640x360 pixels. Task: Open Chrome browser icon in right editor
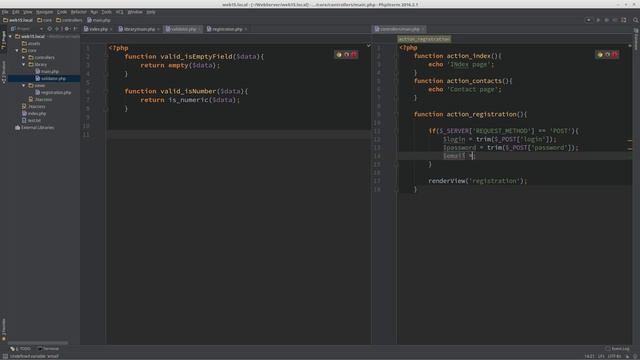click(600, 54)
